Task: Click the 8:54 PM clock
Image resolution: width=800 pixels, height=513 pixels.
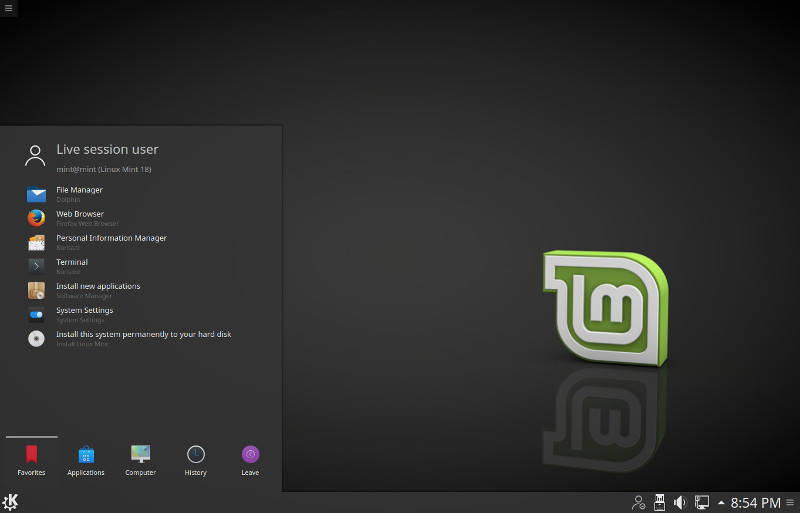Action: point(755,503)
